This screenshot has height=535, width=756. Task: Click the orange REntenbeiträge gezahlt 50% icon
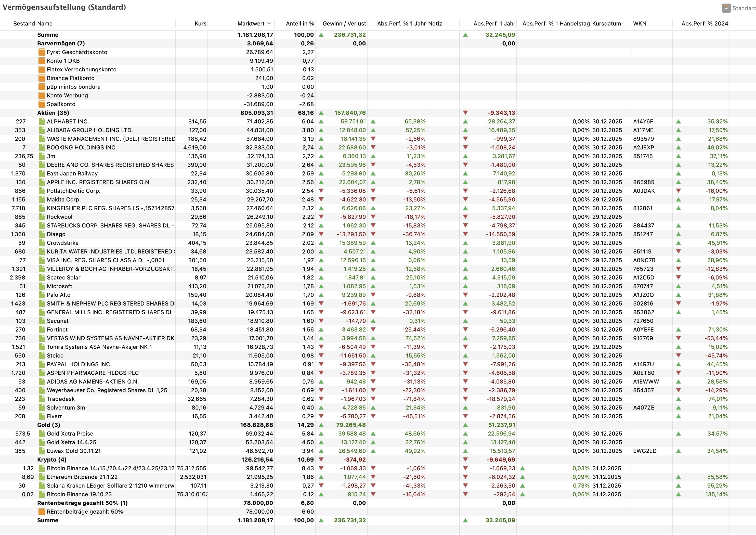[42, 512]
